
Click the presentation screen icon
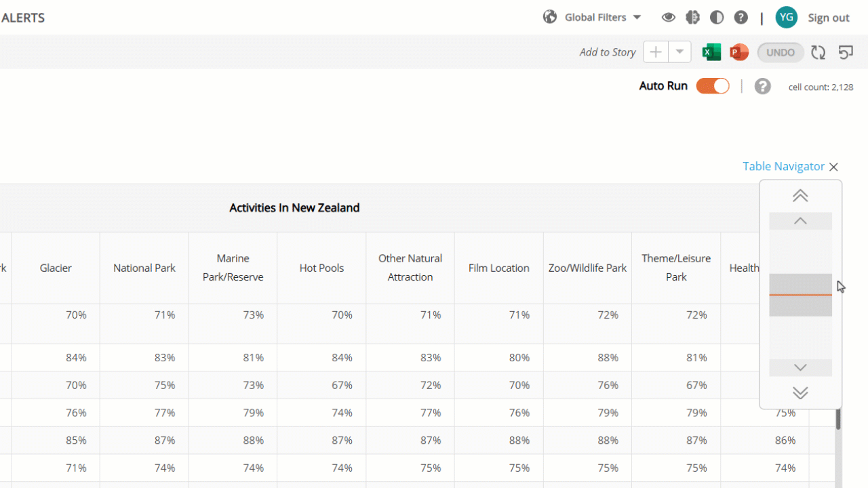846,52
